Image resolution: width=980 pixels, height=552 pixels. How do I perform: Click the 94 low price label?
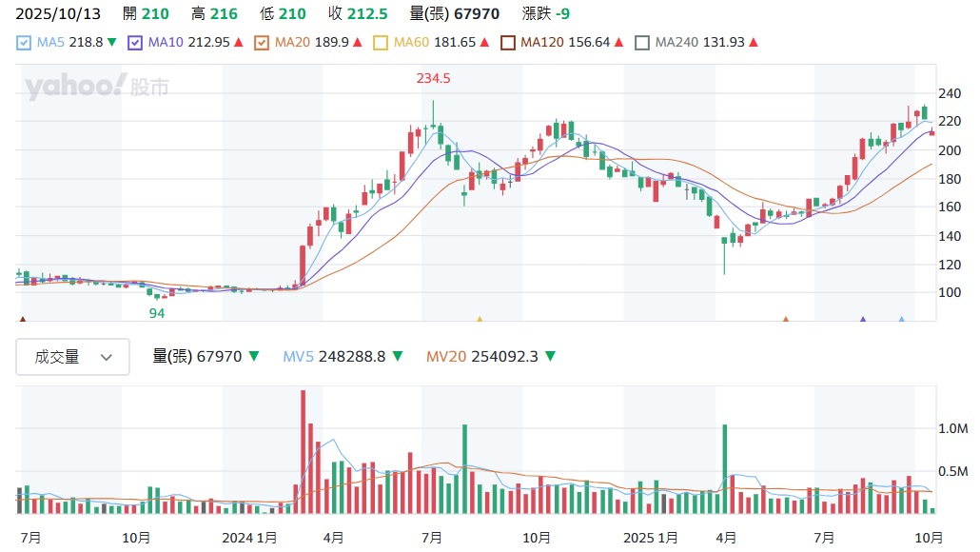click(x=157, y=313)
